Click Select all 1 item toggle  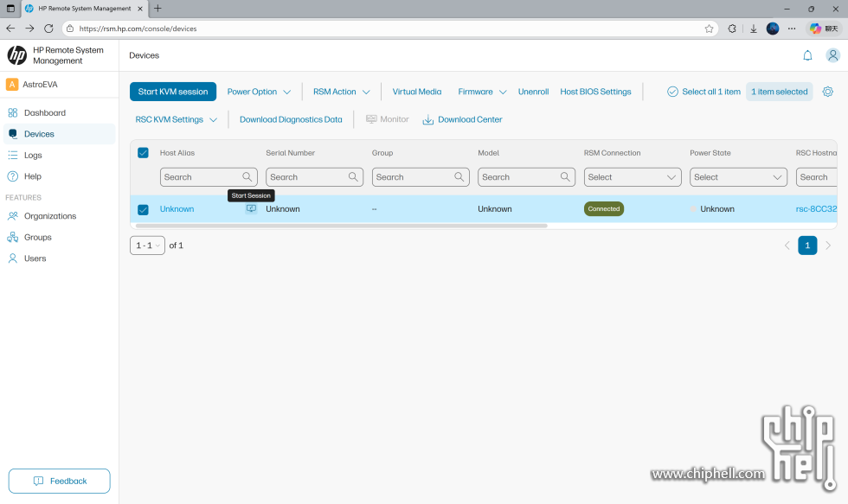pos(703,92)
